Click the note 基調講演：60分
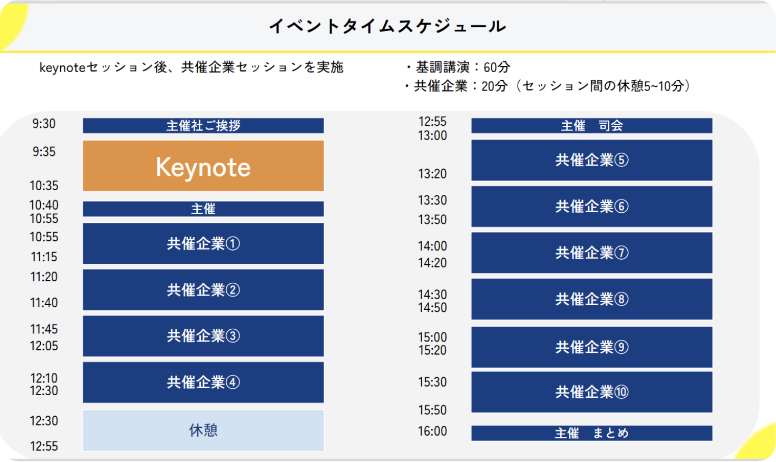 tap(458, 67)
